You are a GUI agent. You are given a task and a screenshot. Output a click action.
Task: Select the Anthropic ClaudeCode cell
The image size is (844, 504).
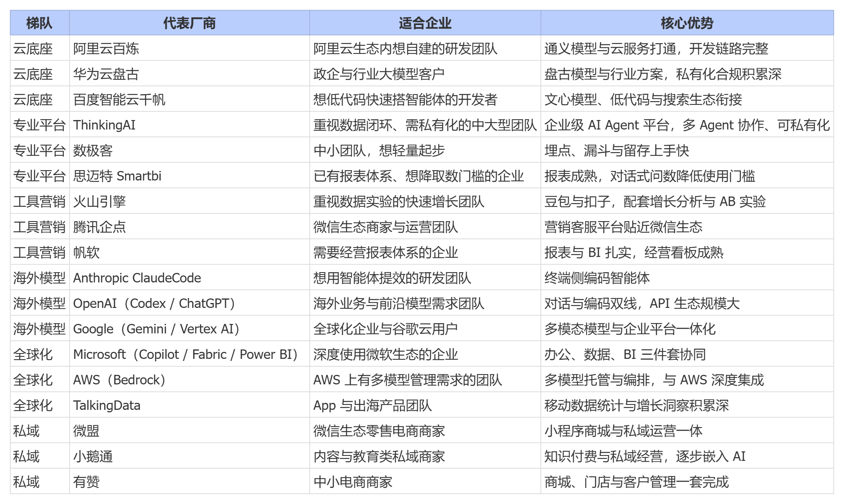(x=190, y=277)
